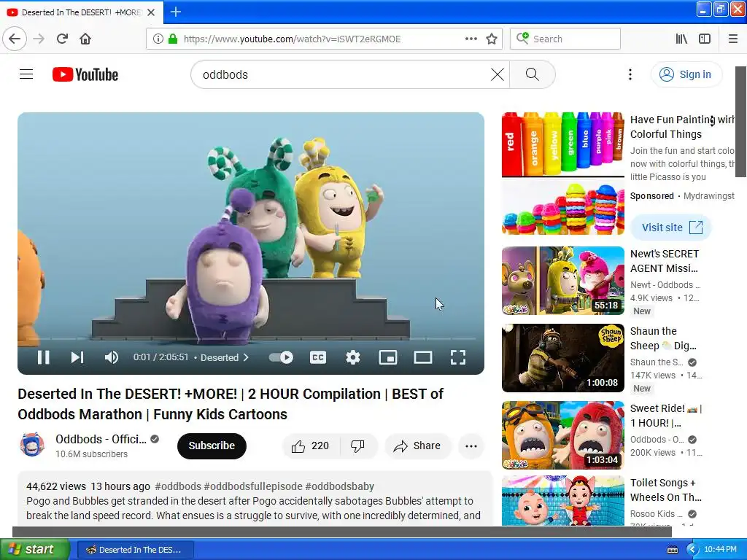Subscribe to the Oddbods channel
This screenshot has width=747, height=560.
coord(212,446)
